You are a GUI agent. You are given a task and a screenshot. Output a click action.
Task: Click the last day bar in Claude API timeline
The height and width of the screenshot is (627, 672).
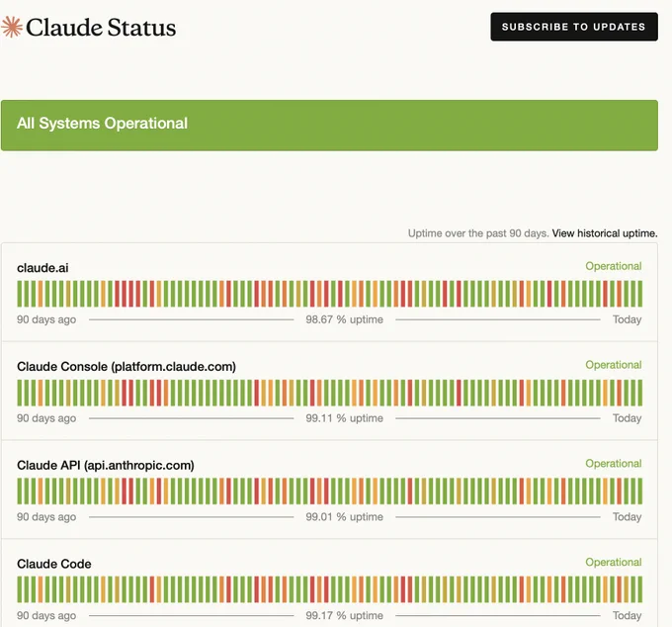click(x=640, y=492)
